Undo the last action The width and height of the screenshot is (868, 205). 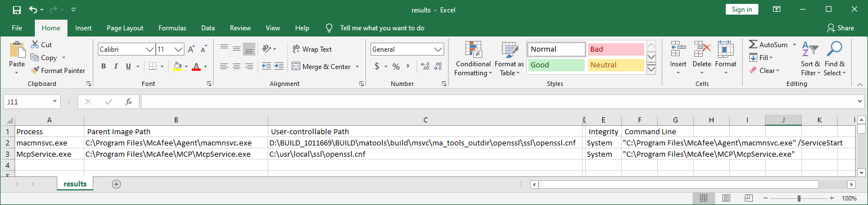pyautogui.click(x=33, y=10)
